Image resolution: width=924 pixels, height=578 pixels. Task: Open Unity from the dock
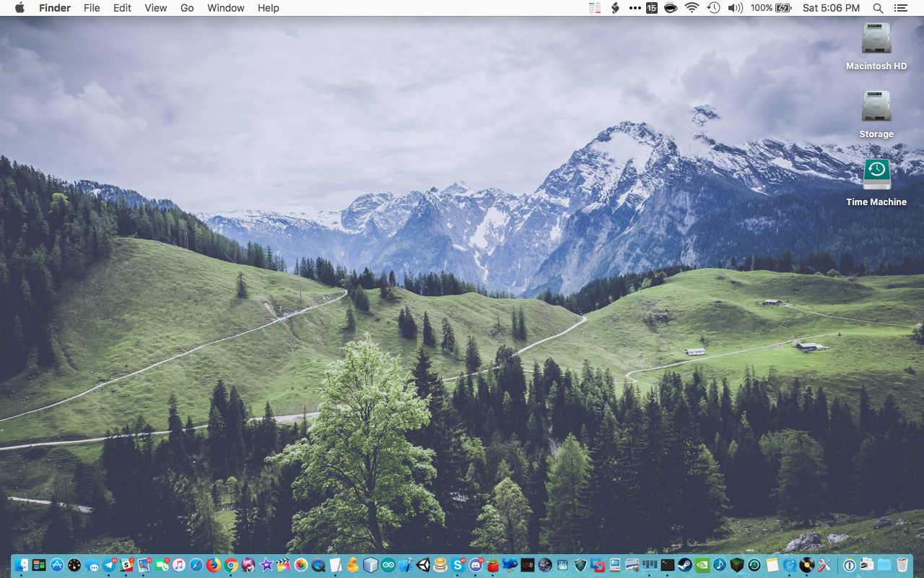[423, 565]
